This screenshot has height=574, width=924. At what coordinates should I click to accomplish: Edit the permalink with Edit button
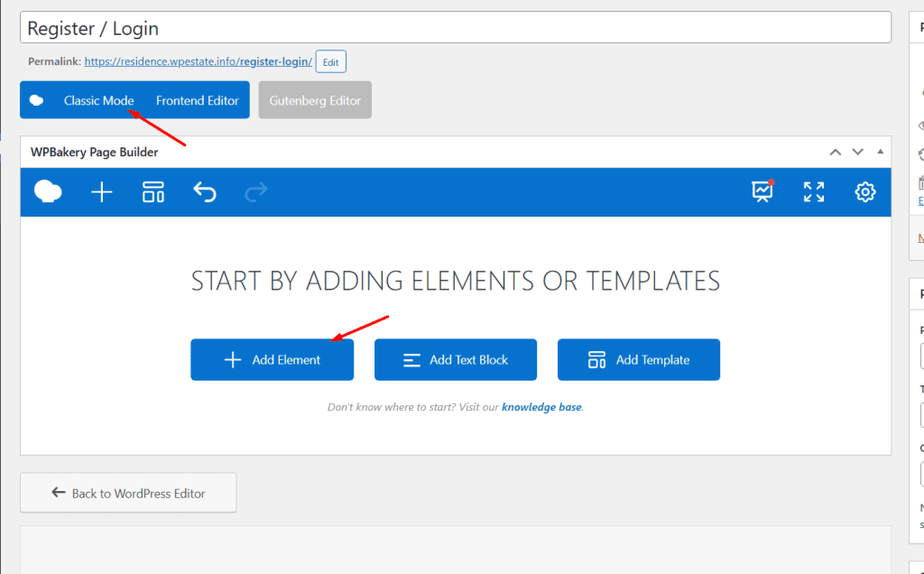click(x=331, y=62)
